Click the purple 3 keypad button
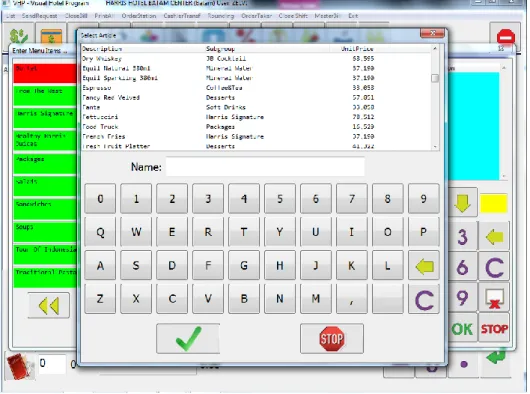 (x=462, y=237)
